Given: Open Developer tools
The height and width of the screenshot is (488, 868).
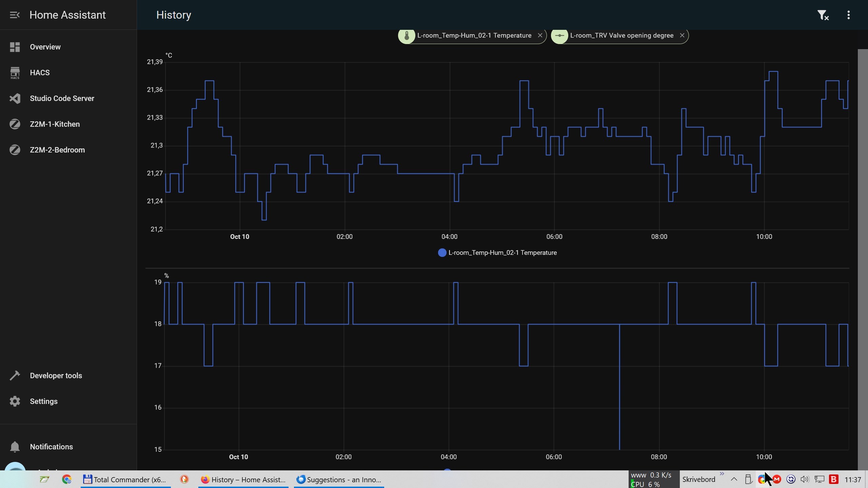Looking at the screenshot, I should pyautogui.click(x=56, y=375).
